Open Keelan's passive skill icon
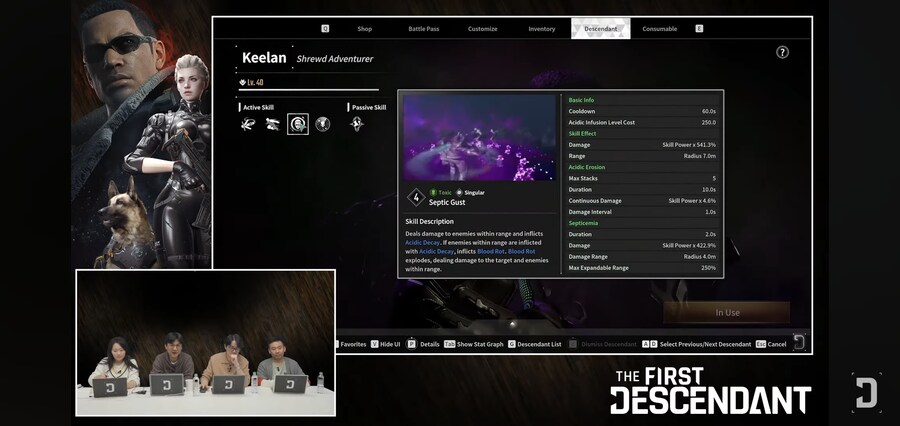900x426 pixels. (x=357, y=124)
